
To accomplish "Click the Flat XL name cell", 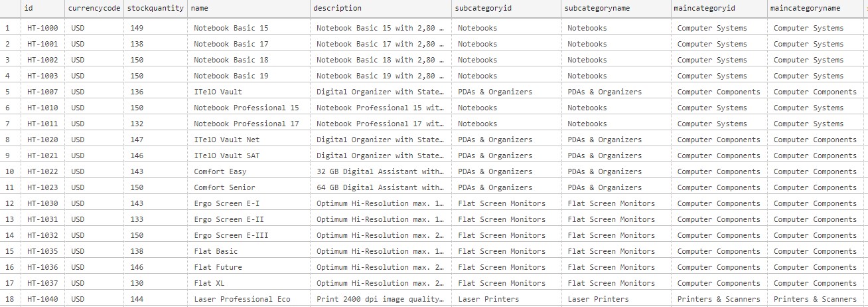I will pos(249,283).
